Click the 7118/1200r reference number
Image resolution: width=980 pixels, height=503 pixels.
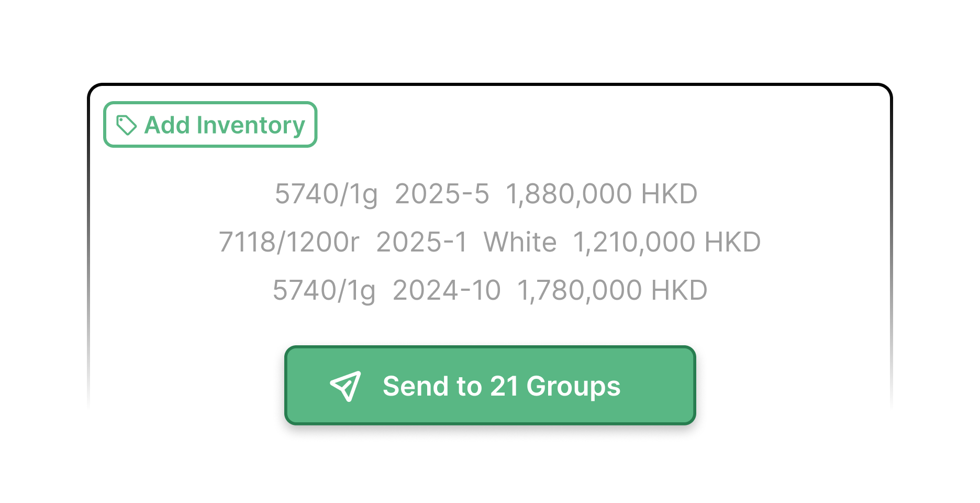point(289,242)
